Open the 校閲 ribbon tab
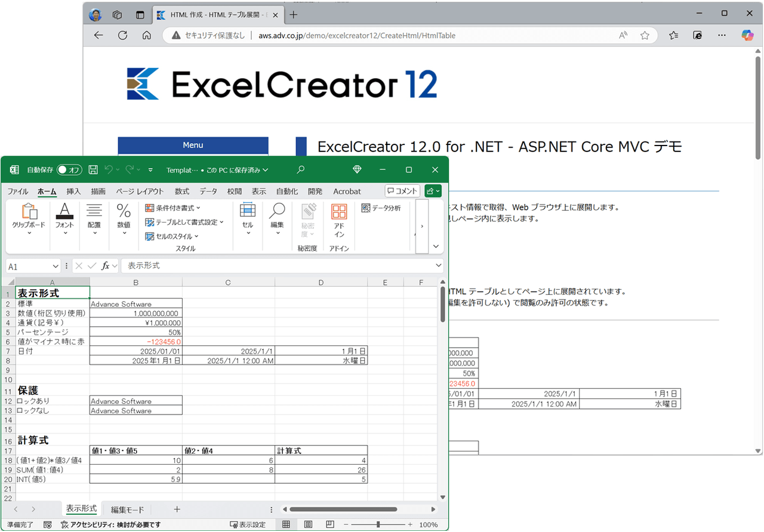764x532 pixels. click(x=235, y=191)
